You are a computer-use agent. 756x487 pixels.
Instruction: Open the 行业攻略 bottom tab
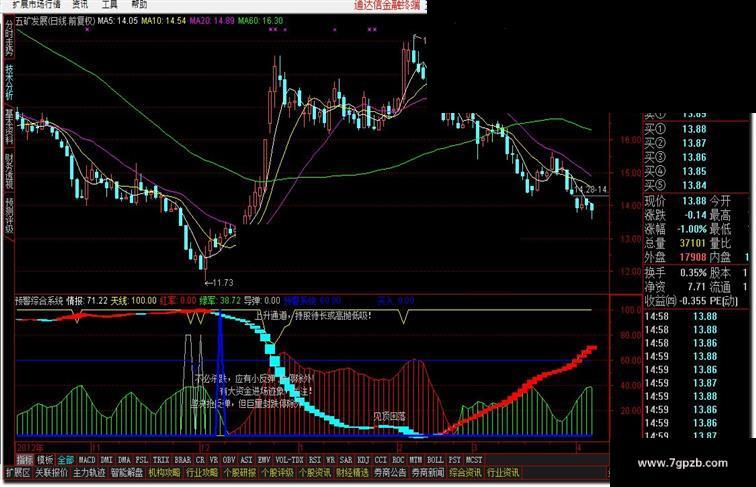pyautogui.click(x=202, y=473)
